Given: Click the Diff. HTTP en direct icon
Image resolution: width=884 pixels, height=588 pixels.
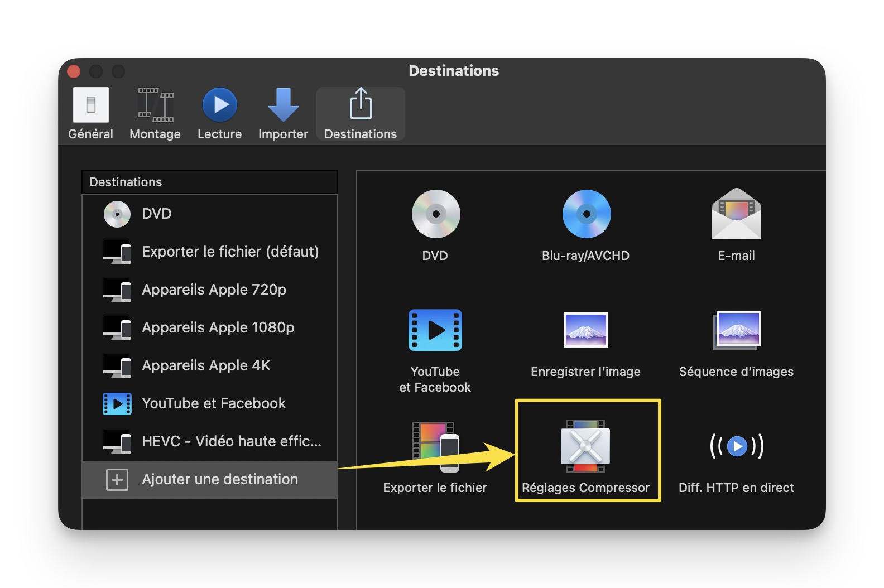Looking at the screenshot, I should 737,446.
